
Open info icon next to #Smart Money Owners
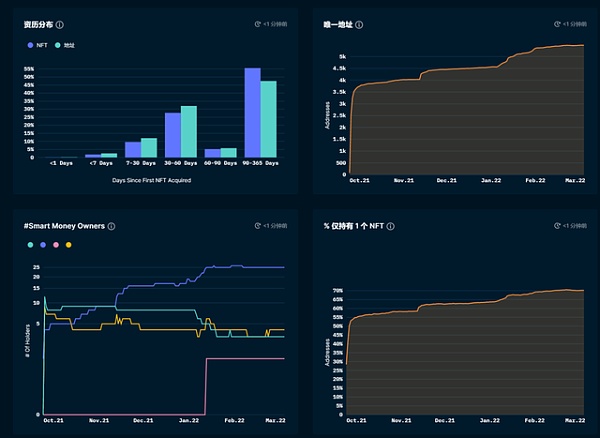(x=111, y=226)
